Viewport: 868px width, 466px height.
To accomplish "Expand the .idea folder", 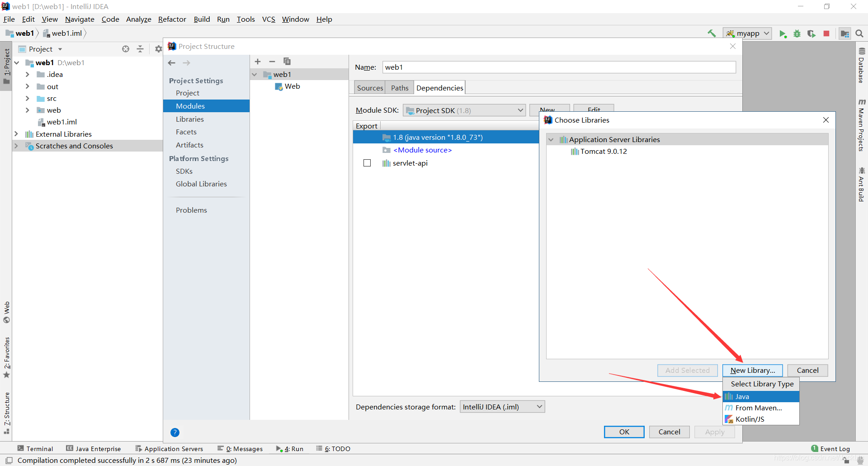I will (28, 74).
